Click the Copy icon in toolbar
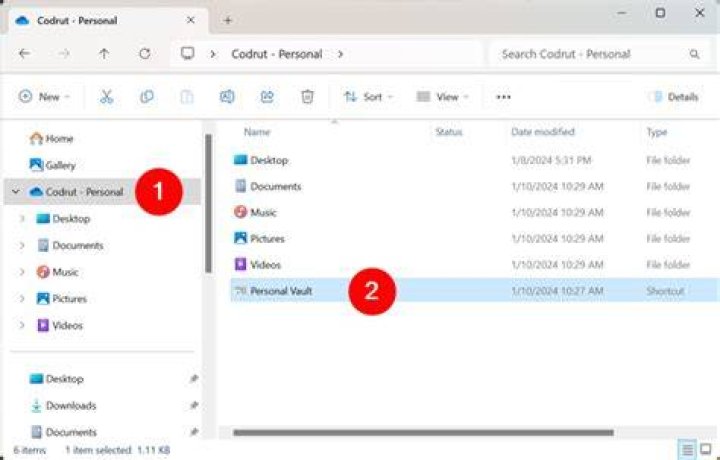 146,97
